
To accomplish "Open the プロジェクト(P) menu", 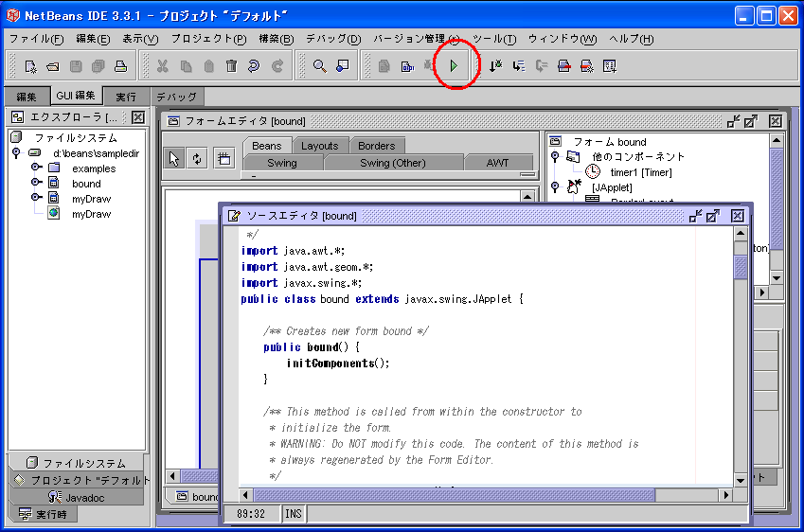I will [x=208, y=39].
